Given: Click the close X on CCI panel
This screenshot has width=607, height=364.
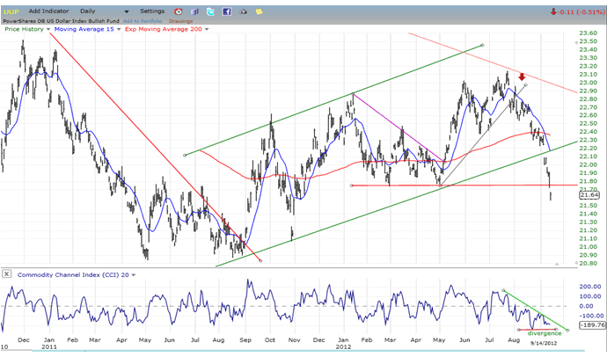Looking at the screenshot, I should pos(6,273).
